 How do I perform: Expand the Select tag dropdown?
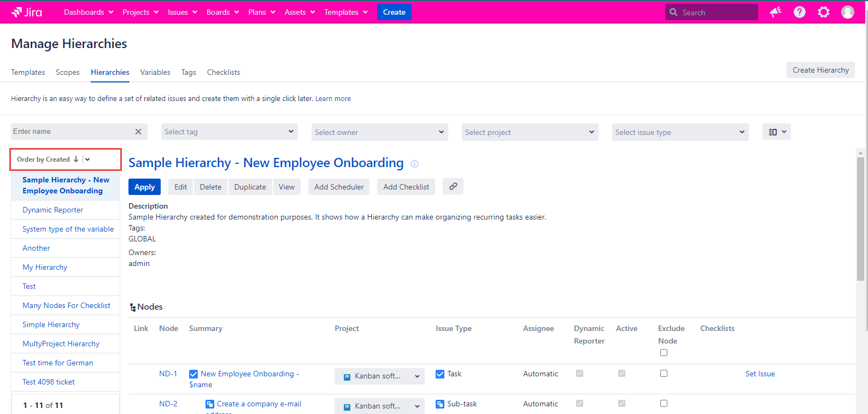point(229,132)
